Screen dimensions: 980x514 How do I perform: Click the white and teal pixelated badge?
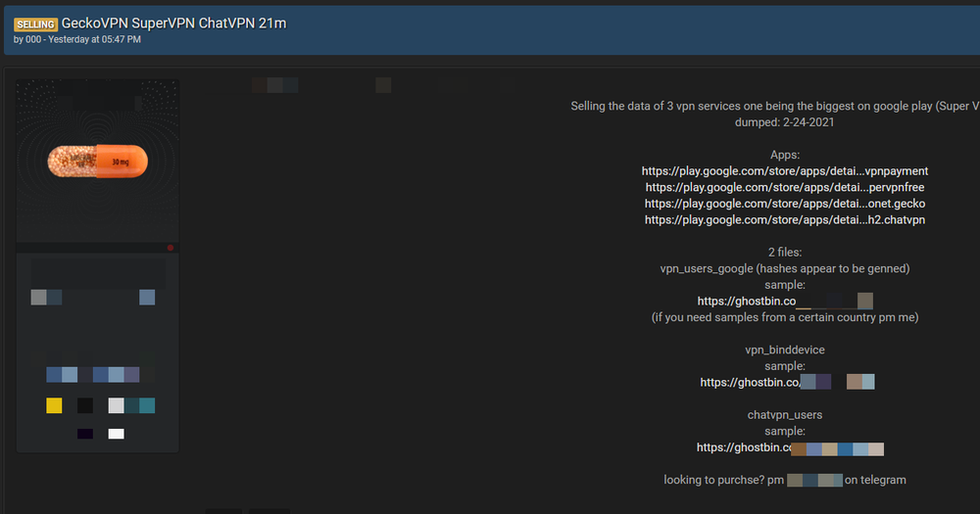tap(131, 406)
